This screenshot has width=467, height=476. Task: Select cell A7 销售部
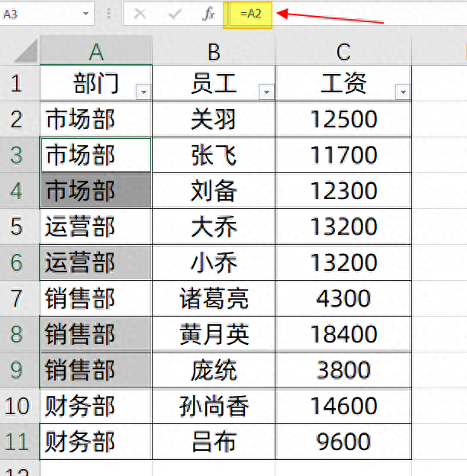(96, 298)
